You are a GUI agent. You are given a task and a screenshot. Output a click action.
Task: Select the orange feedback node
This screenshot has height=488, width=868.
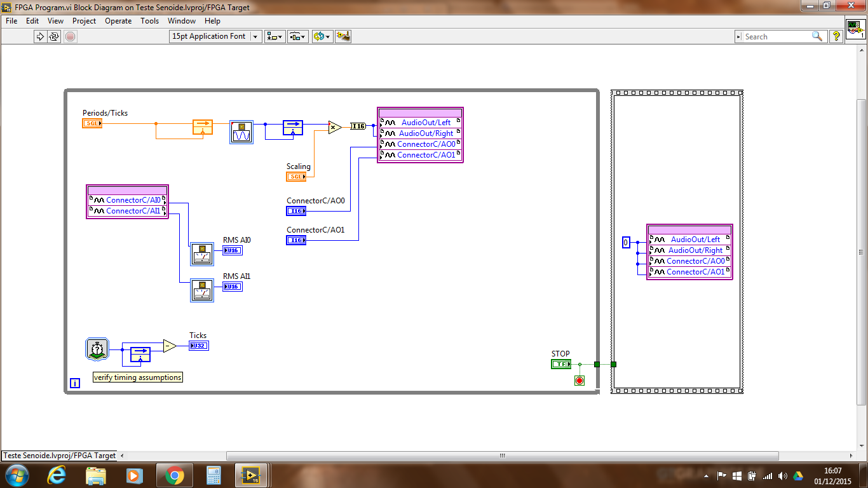[203, 127]
